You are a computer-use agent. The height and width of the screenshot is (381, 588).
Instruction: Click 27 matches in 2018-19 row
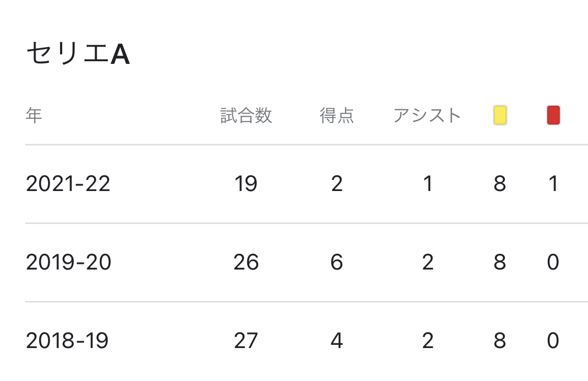pyautogui.click(x=246, y=341)
